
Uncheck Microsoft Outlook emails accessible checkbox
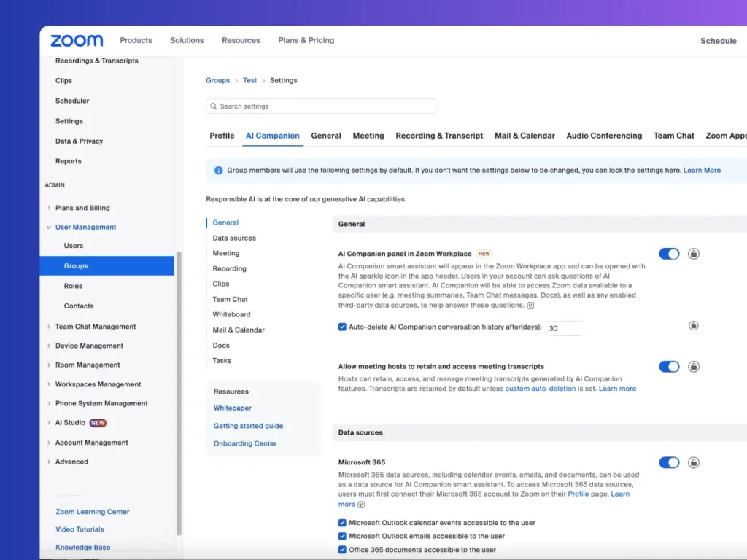(x=342, y=536)
